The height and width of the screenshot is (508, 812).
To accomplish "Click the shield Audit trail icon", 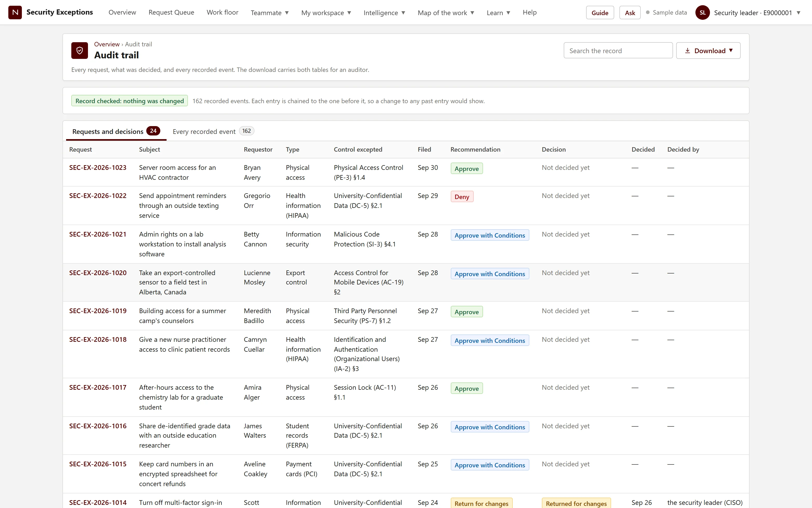I will [80, 50].
